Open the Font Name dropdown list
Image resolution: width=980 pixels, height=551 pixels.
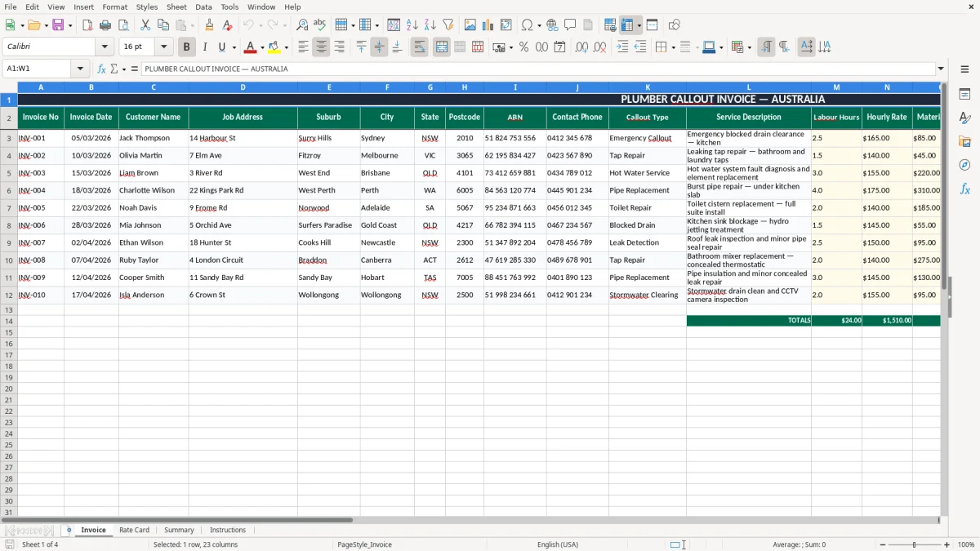105,47
